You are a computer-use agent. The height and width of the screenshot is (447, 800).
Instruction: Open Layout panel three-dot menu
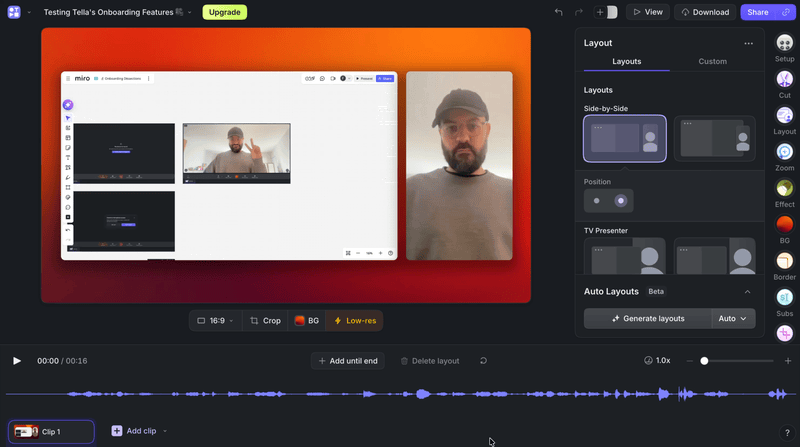pos(748,43)
